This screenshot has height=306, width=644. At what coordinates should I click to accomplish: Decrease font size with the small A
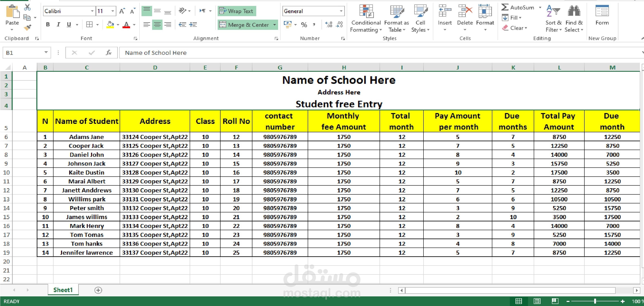(x=133, y=11)
